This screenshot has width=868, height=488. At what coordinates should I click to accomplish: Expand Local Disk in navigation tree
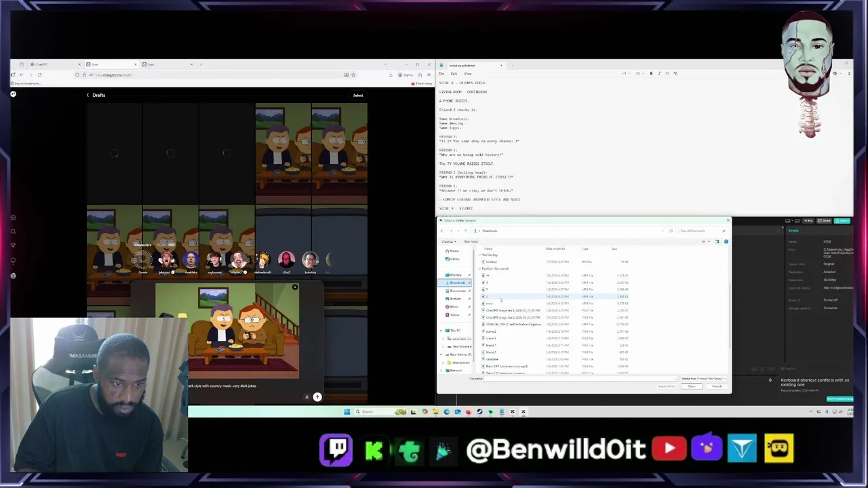coord(443,339)
